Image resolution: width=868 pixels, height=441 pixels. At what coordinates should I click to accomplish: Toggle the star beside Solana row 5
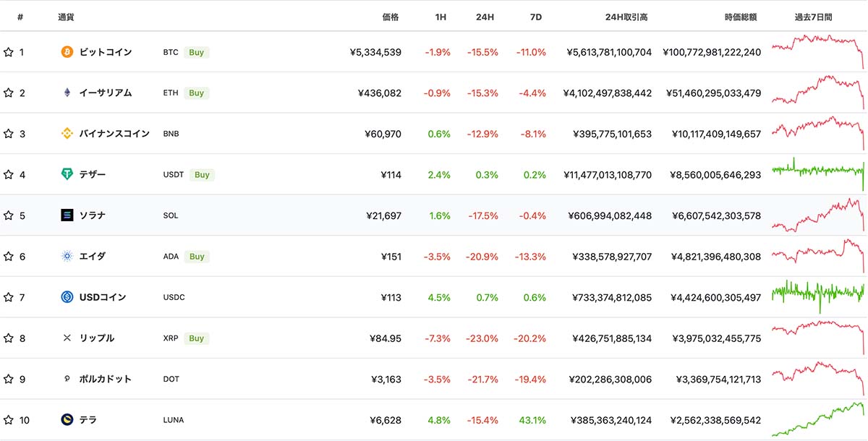point(9,215)
